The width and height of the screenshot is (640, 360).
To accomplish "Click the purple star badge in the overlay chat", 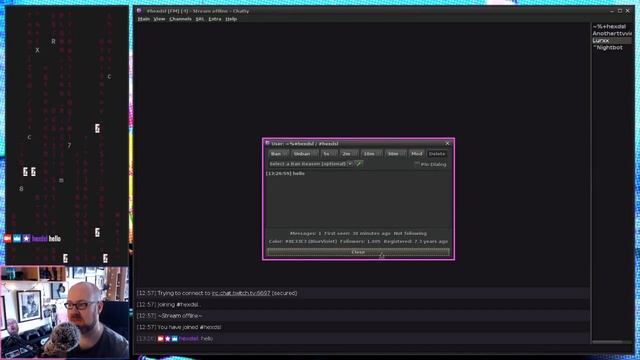I will tap(27, 238).
